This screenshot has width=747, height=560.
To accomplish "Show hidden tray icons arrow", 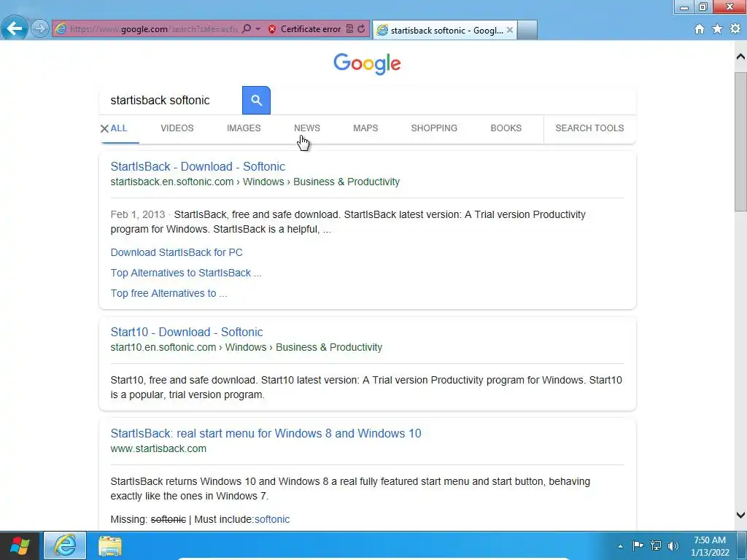I will pyautogui.click(x=620, y=546).
